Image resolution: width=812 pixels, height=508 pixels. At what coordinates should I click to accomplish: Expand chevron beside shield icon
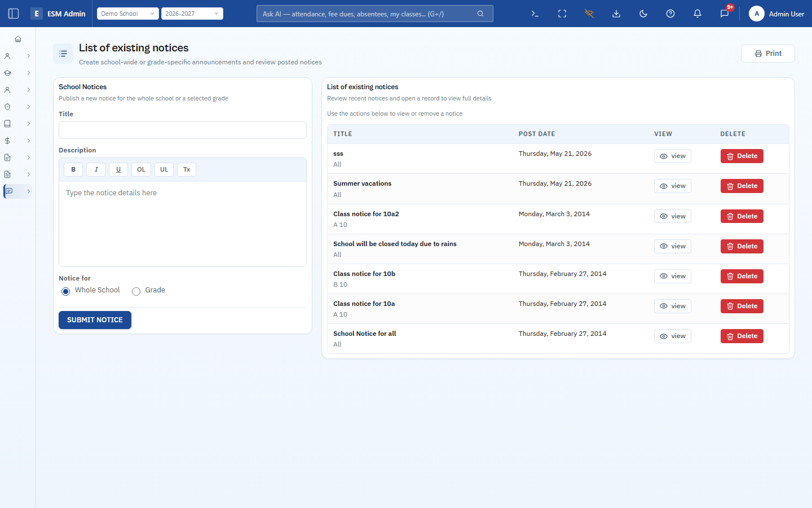click(29, 107)
